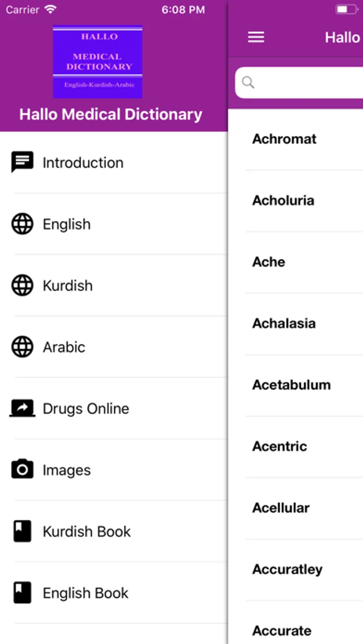
Task: Select the word Acholuria in the list
Action: coord(283,200)
